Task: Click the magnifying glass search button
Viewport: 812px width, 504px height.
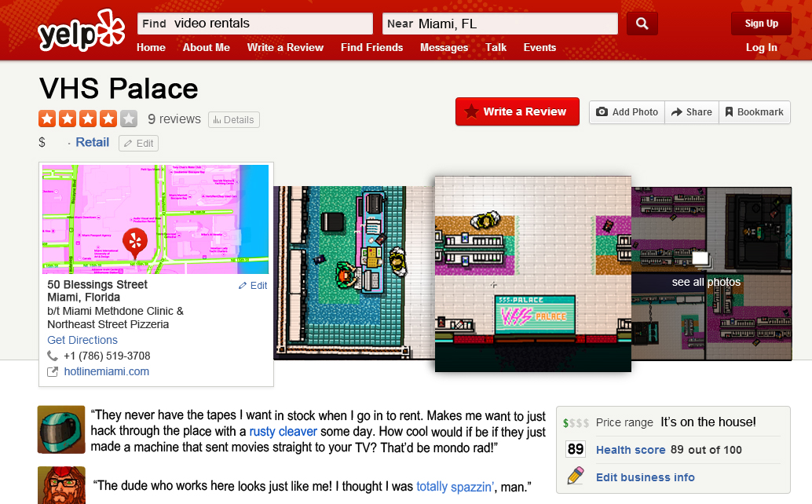Action: click(642, 24)
